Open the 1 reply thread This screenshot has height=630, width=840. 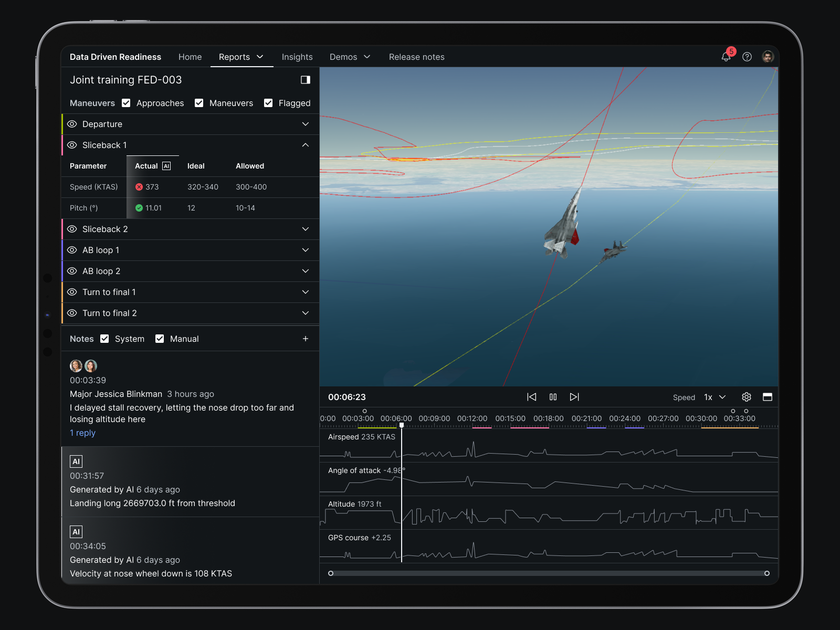click(x=82, y=433)
